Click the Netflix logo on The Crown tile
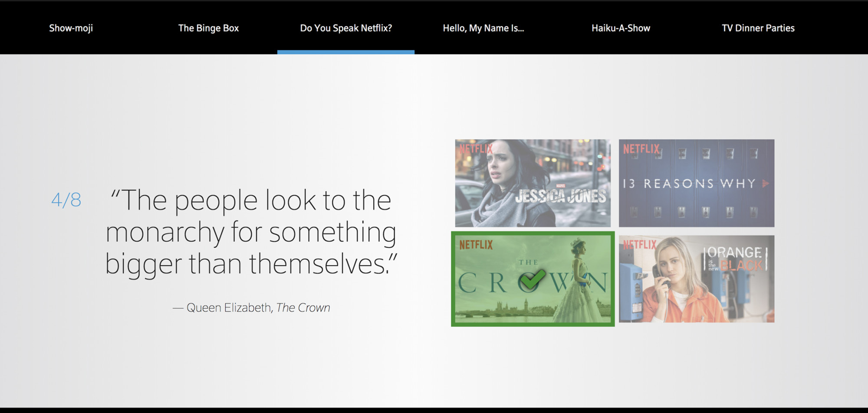Screen dimensions: 868x413 476,245
